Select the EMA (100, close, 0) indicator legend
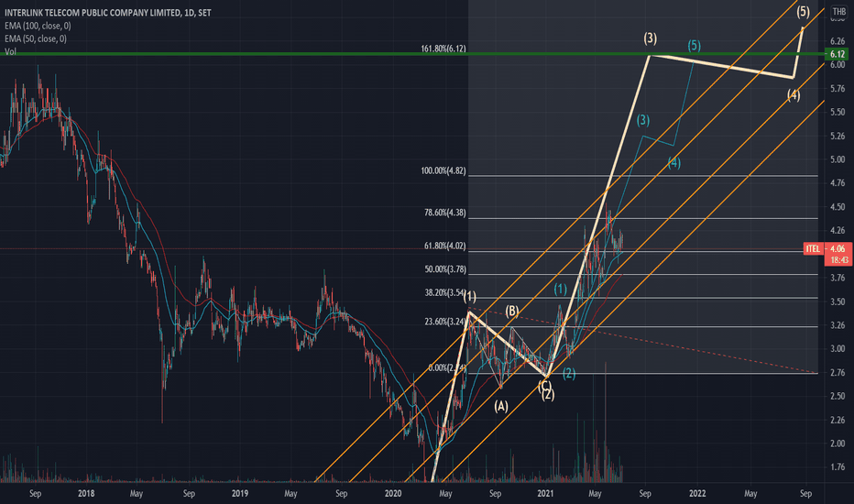Screen dimensions: 854x504 coord(38,26)
